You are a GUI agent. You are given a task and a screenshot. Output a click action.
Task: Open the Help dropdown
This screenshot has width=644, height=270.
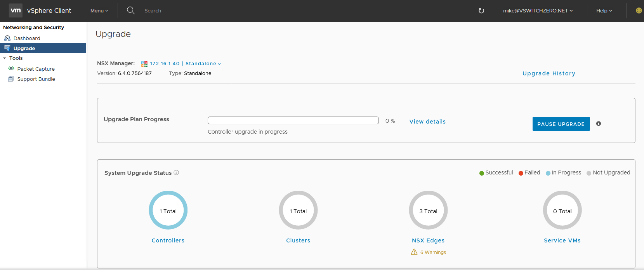pos(604,11)
